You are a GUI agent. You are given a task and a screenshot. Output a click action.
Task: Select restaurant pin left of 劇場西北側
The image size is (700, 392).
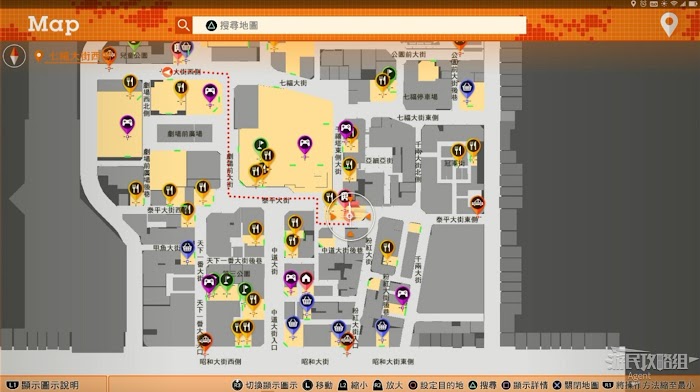(x=130, y=83)
